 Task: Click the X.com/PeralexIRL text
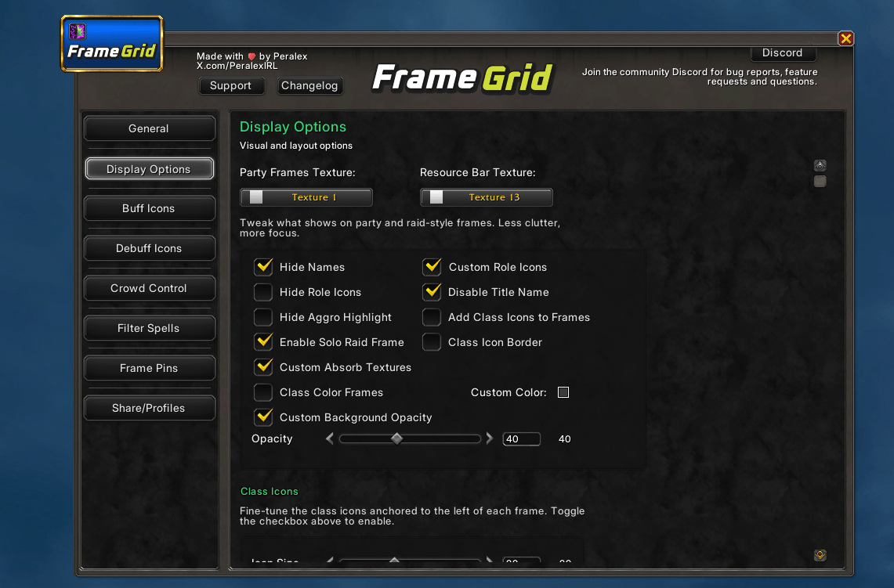(237, 66)
